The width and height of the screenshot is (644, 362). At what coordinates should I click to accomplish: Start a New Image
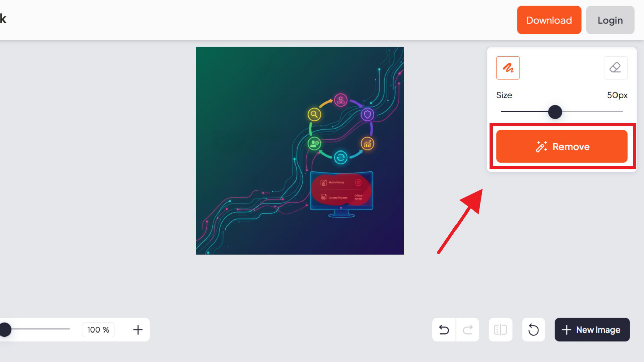coord(592,330)
